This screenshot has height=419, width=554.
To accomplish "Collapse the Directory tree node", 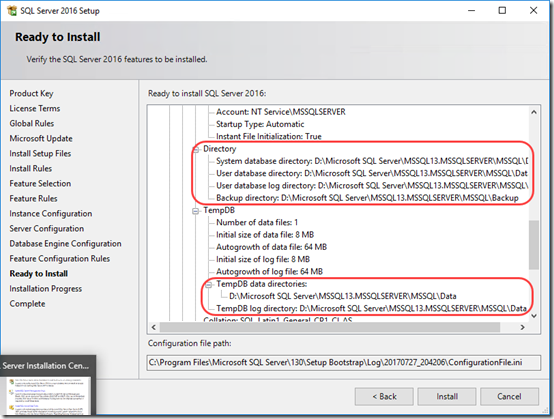I will click(x=195, y=149).
